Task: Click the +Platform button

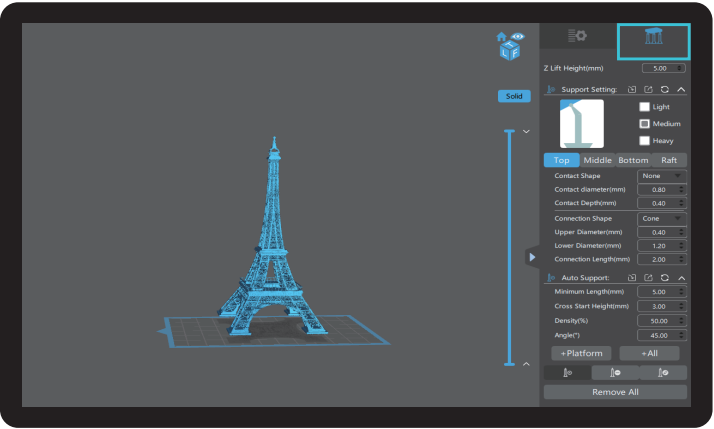Action: coord(581,353)
